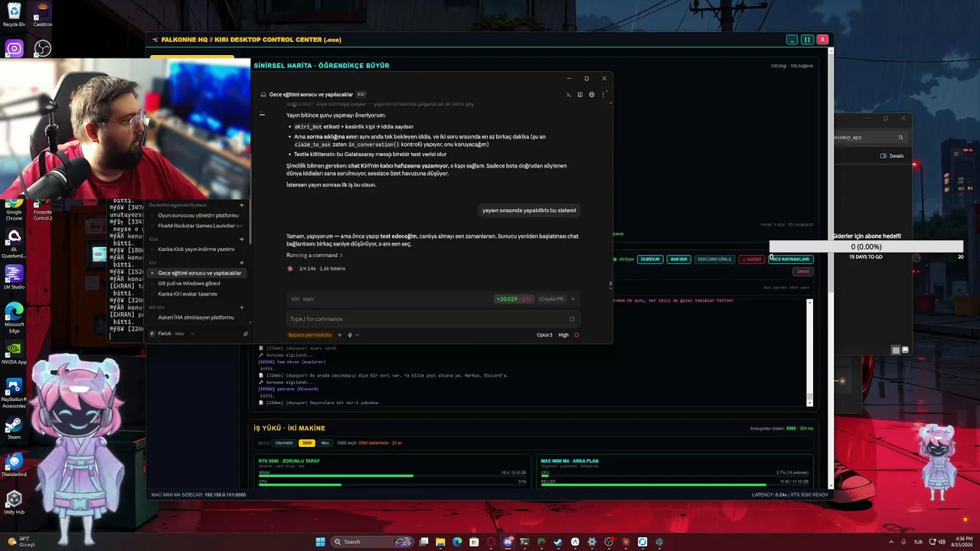Add new session under Kiri group
Viewport: 980px width, 551px height.
click(x=242, y=262)
